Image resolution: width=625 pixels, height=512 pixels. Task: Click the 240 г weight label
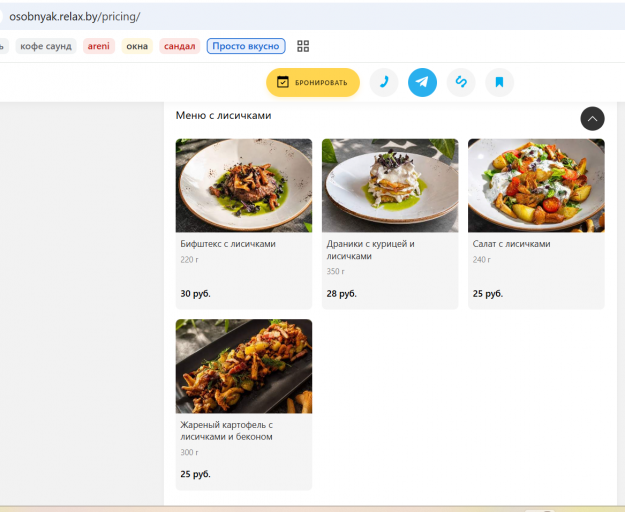482,260
